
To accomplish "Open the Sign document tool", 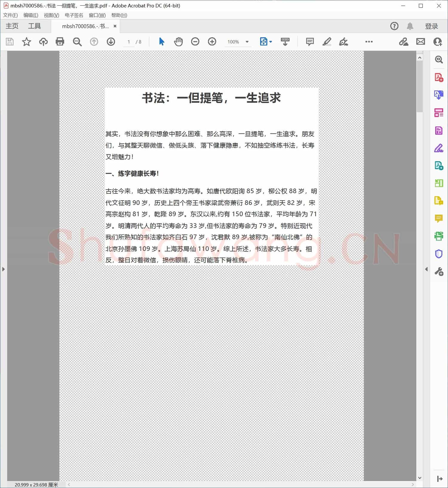I will click(x=344, y=42).
